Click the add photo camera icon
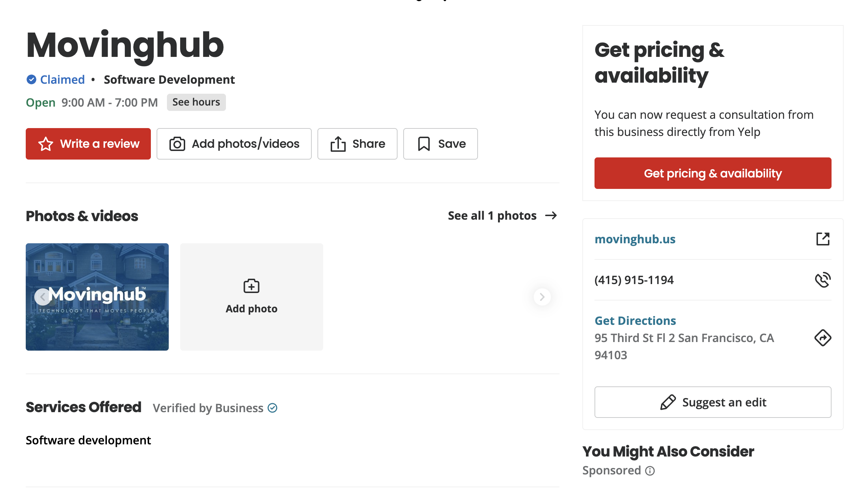 point(251,286)
